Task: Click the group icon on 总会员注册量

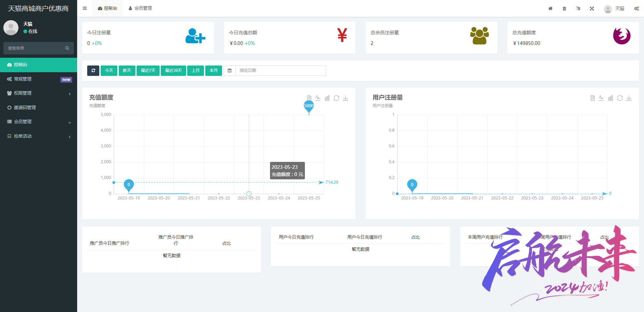Action: click(x=479, y=36)
